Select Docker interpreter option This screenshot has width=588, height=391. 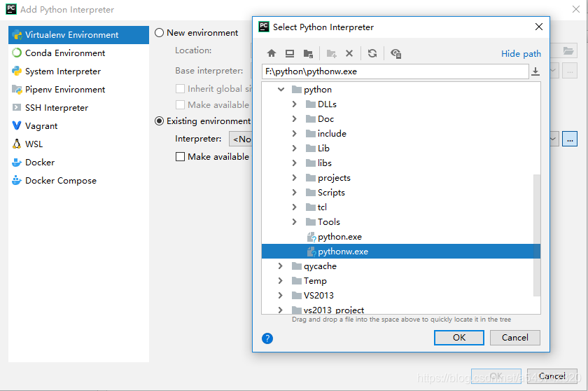pos(78,162)
